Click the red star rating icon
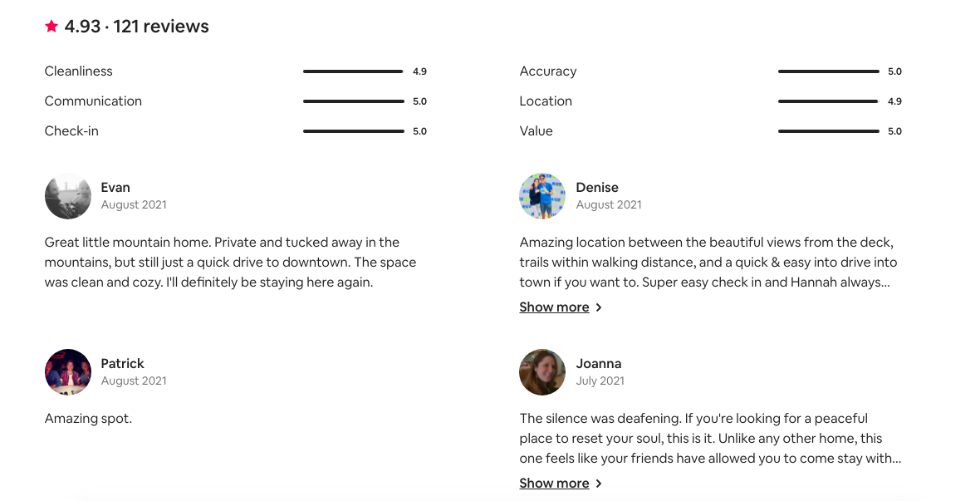The height and width of the screenshot is (501, 980). coord(51,27)
